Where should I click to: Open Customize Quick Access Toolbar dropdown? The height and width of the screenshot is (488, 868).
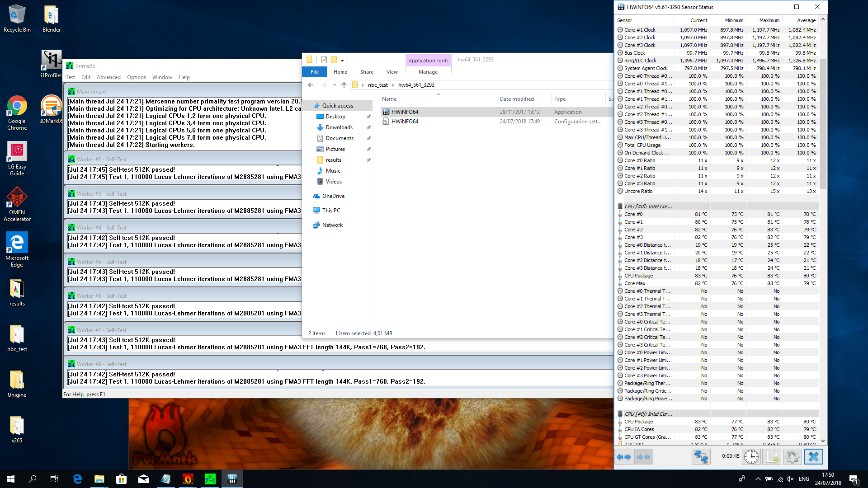pos(342,60)
